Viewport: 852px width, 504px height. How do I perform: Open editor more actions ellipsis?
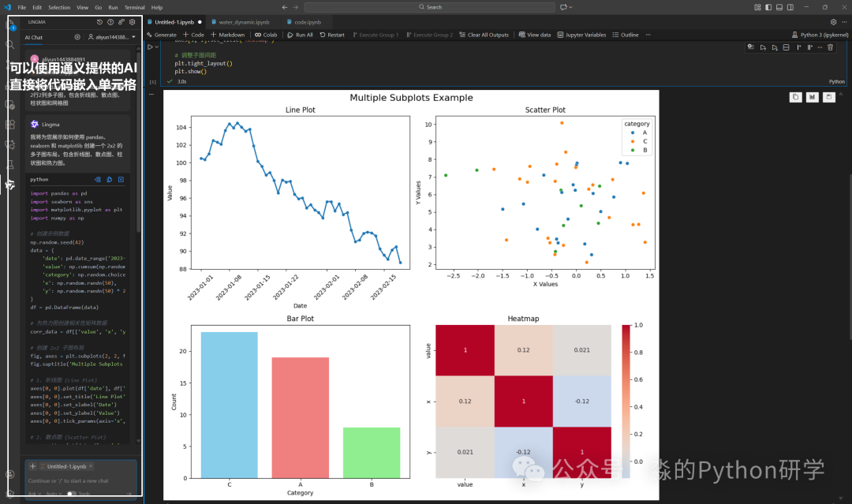tap(844, 22)
